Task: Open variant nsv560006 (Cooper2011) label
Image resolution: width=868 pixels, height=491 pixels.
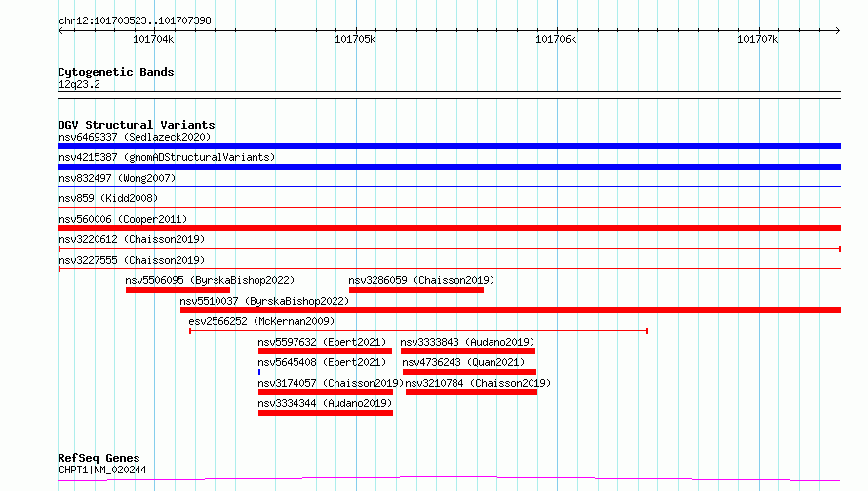Action: (123, 219)
